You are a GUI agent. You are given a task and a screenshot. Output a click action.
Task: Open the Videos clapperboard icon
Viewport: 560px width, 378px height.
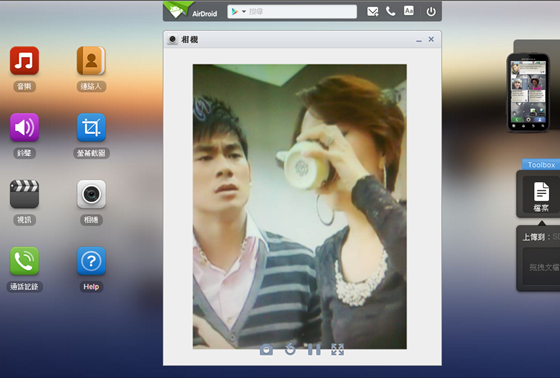pyautogui.click(x=24, y=194)
